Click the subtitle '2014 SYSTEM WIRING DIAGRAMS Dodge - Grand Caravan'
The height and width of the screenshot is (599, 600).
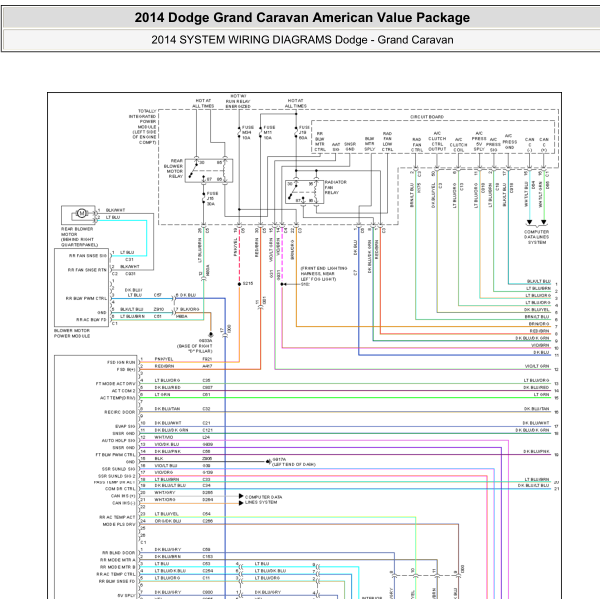pos(302,40)
